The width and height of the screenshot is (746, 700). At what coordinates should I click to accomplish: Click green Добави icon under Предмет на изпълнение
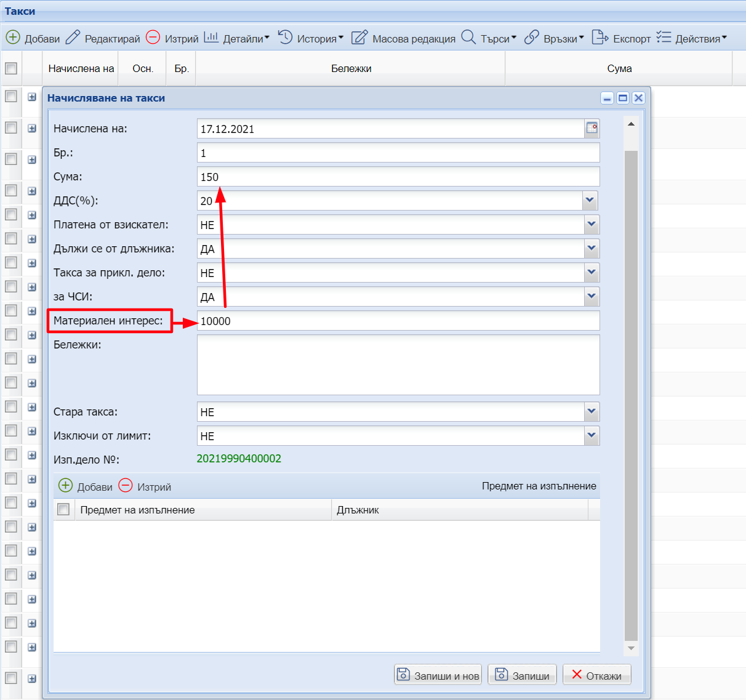pyautogui.click(x=65, y=486)
